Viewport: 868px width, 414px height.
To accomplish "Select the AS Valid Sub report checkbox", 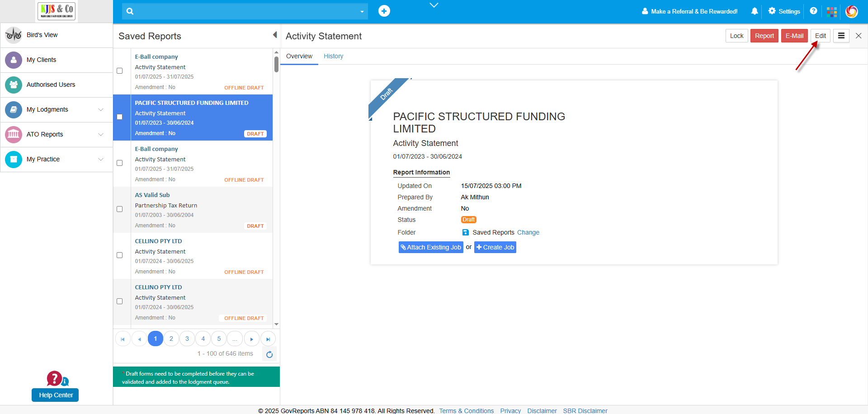I will pos(120,209).
